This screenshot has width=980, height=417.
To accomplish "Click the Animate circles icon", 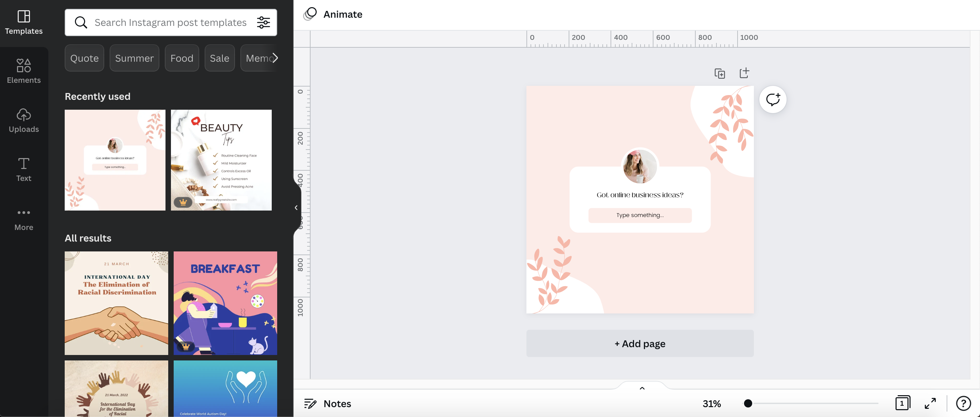I will (310, 14).
